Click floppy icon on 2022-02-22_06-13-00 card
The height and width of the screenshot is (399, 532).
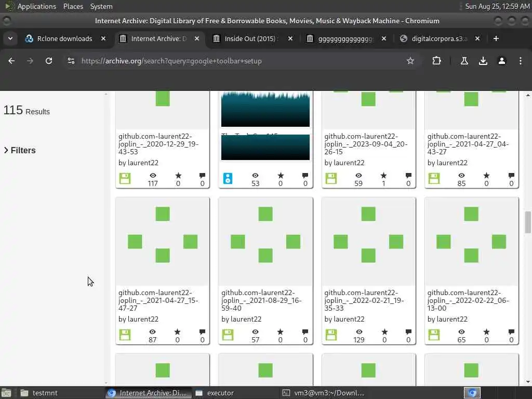tap(434, 335)
